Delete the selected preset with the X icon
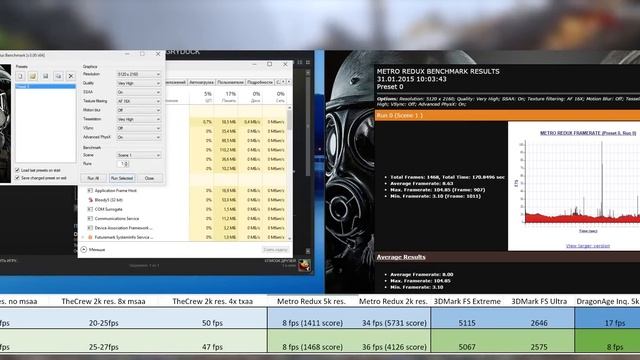 point(71,76)
